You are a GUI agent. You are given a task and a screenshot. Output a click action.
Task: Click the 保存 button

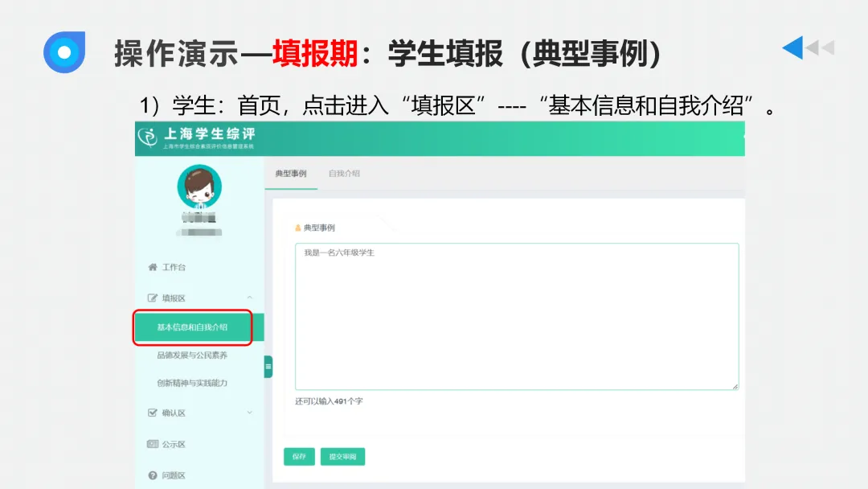coord(299,456)
